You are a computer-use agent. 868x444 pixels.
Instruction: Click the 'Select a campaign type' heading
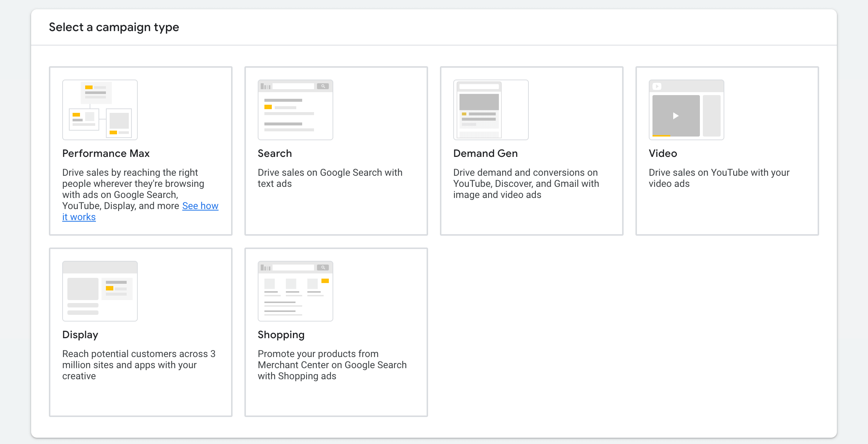[114, 27]
